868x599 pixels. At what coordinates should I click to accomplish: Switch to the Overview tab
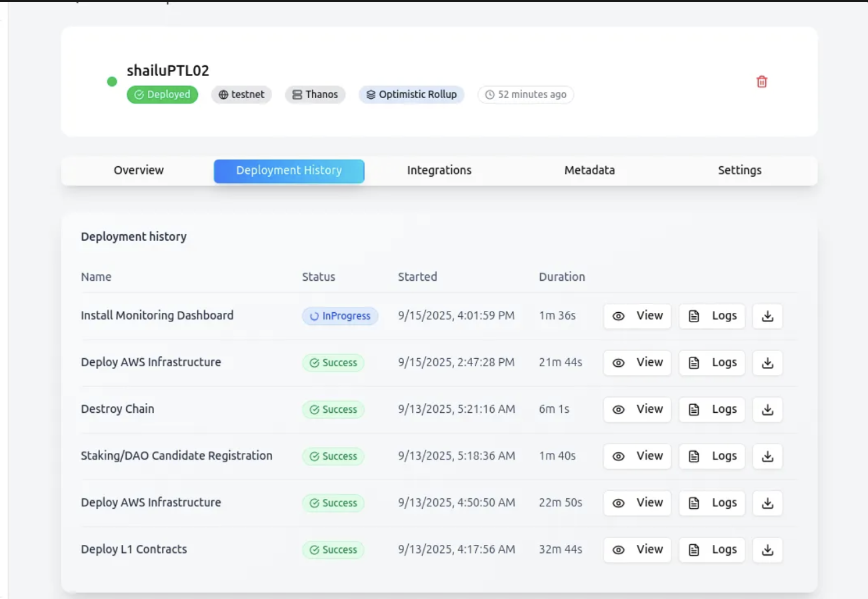[139, 171]
